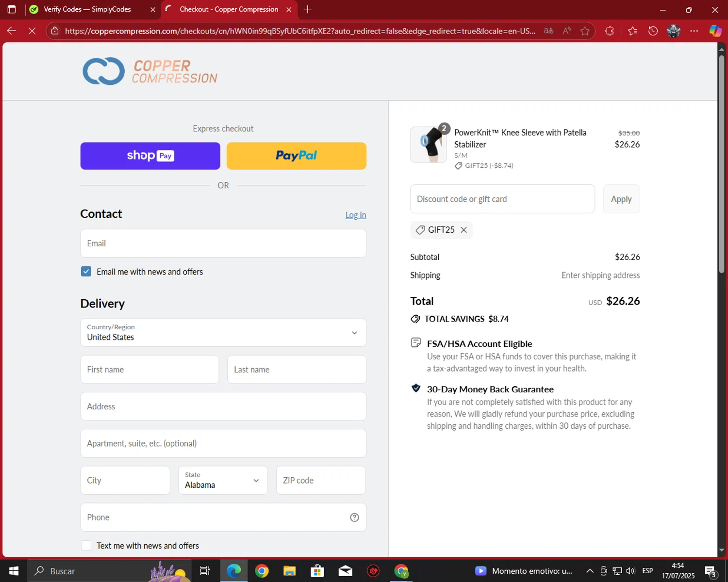The height and width of the screenshot is (582, 728).
Task: Open a new browser tab
Action: click(x=308, y=9)
